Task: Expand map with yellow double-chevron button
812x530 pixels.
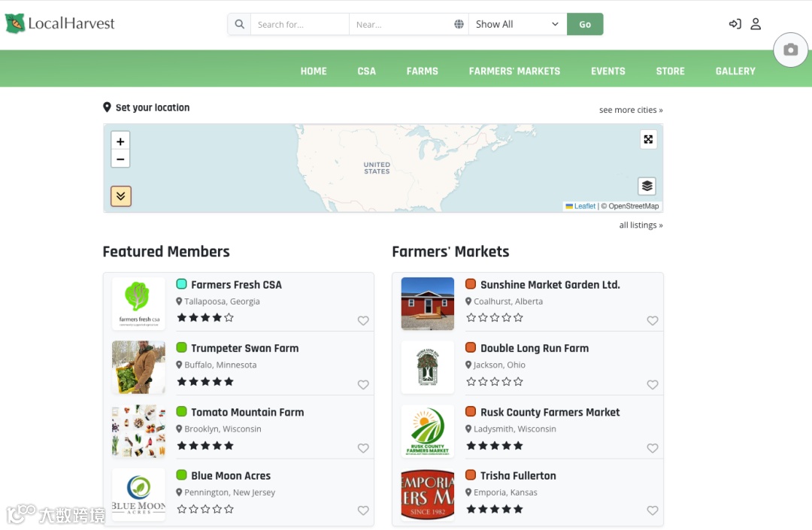Action: (x=120, y=196)
